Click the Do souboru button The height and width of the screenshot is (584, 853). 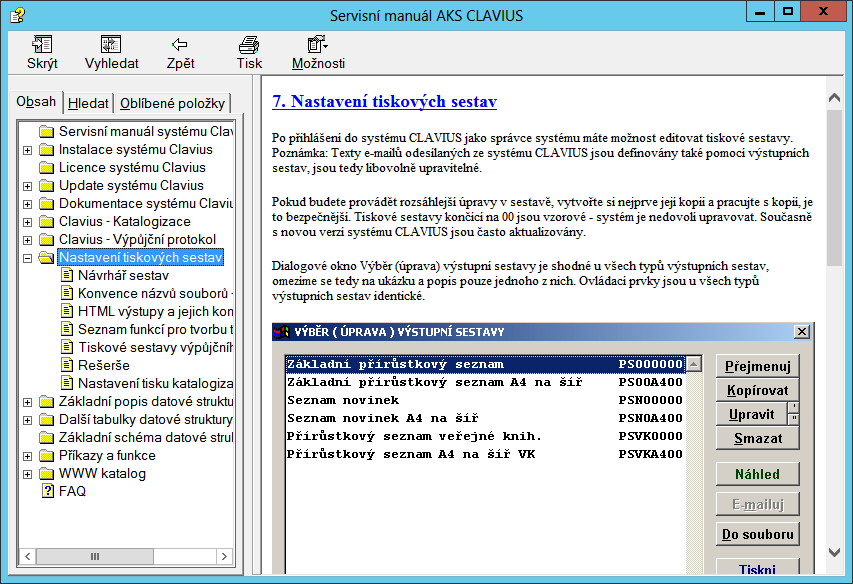757,534
